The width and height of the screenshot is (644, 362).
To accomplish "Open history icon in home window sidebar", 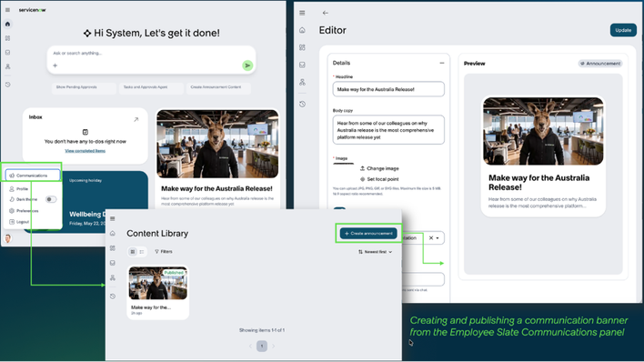I will coord(7,85).
